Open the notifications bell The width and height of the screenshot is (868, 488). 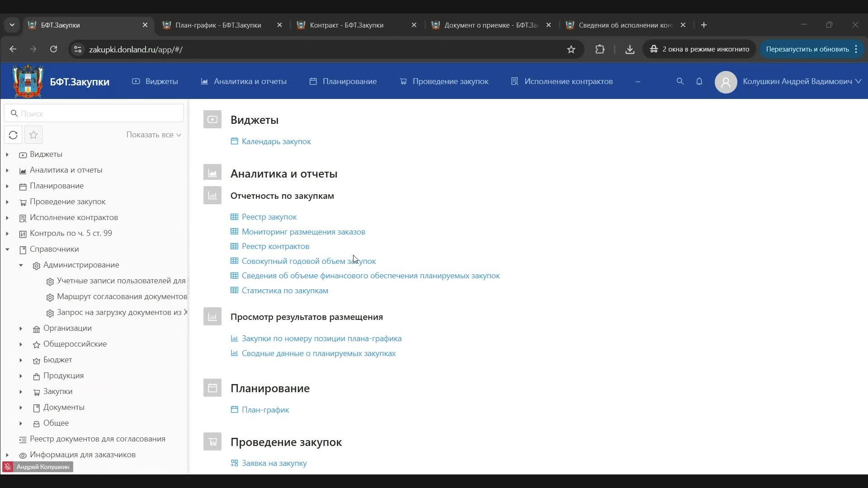pyautogui.click(x=699, y=81)
